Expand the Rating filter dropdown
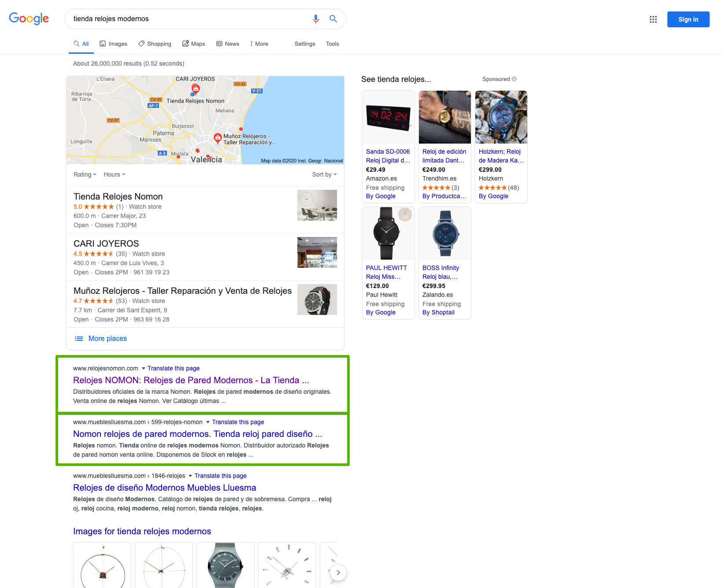Screen dimensions: 722x588 pos(85,175)
